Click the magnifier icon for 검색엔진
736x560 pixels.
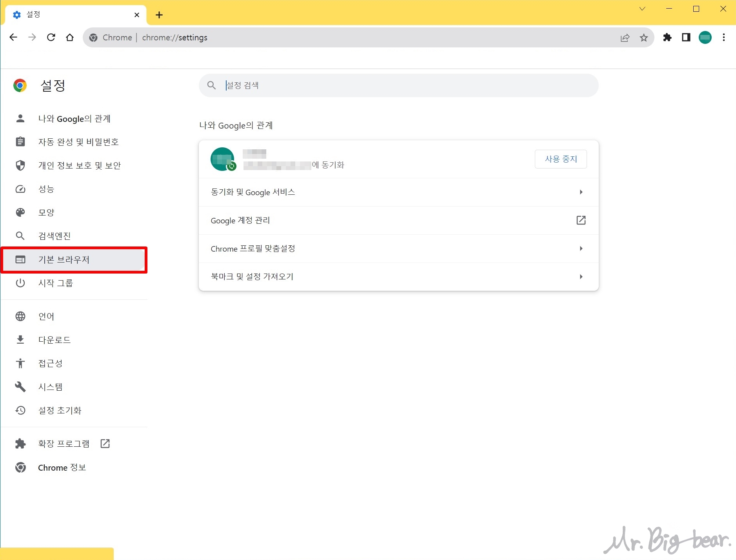coord(20,236)
